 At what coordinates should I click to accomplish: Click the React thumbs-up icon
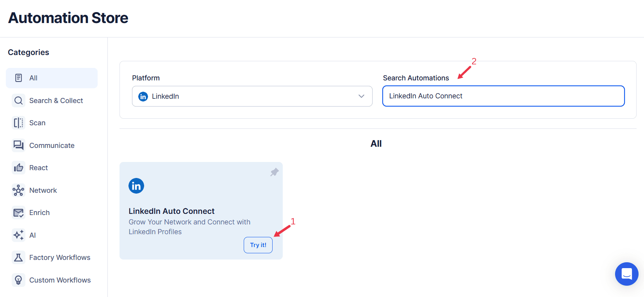coord(18,167)
